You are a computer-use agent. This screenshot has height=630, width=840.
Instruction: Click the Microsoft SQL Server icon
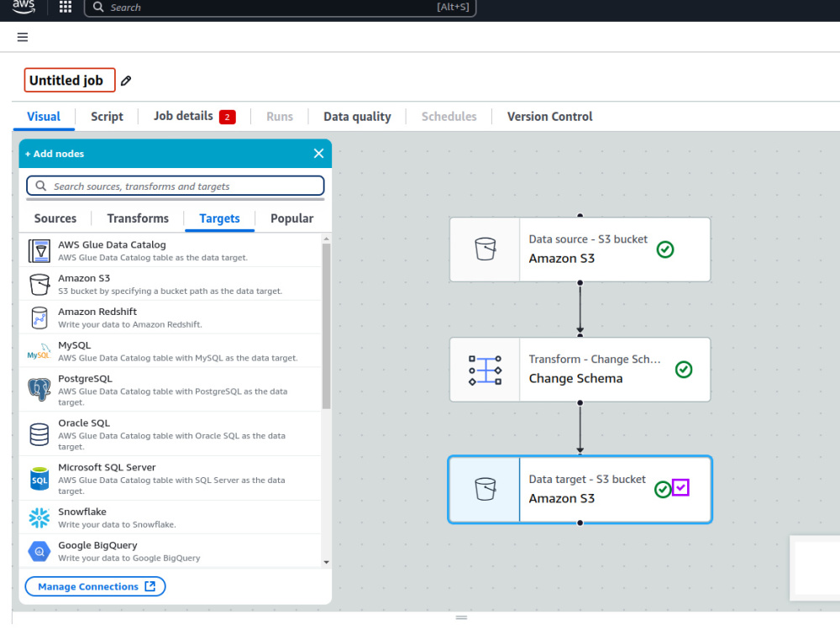point(39,479)
